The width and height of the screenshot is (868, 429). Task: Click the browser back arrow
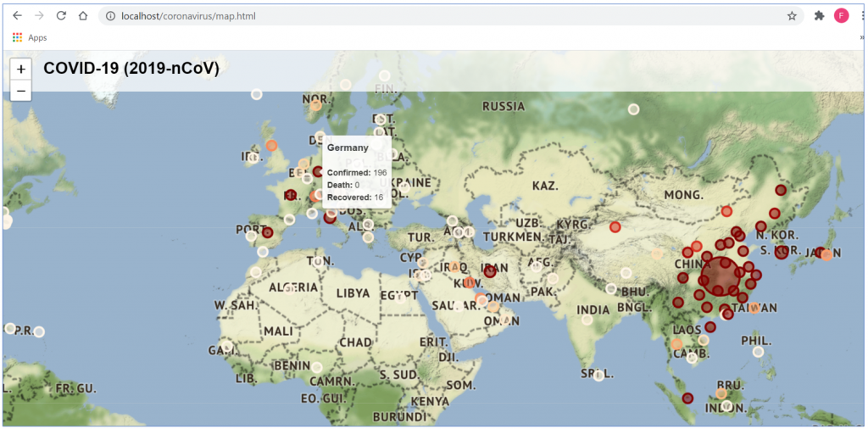[18, 16]
